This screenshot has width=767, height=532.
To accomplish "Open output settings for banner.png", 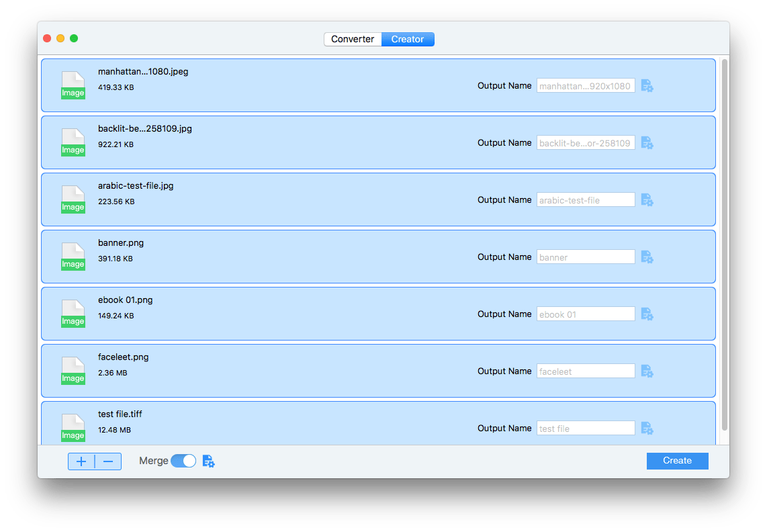I will point(647,257).
